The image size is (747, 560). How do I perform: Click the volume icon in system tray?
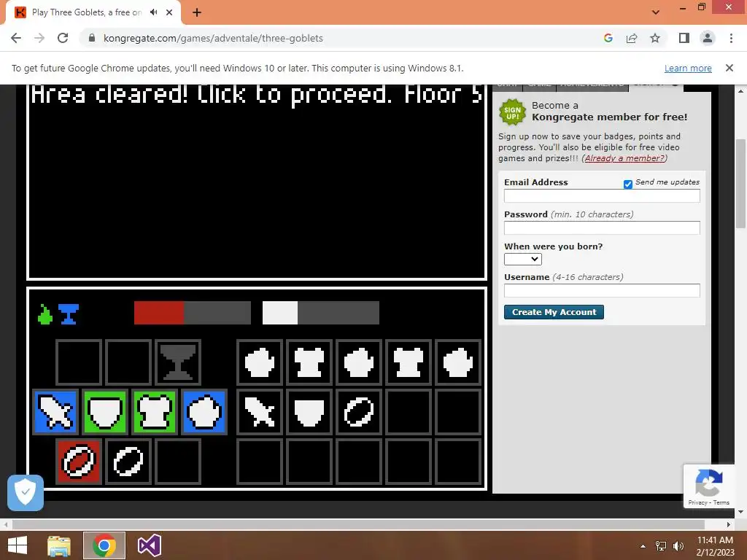[678, 546]
